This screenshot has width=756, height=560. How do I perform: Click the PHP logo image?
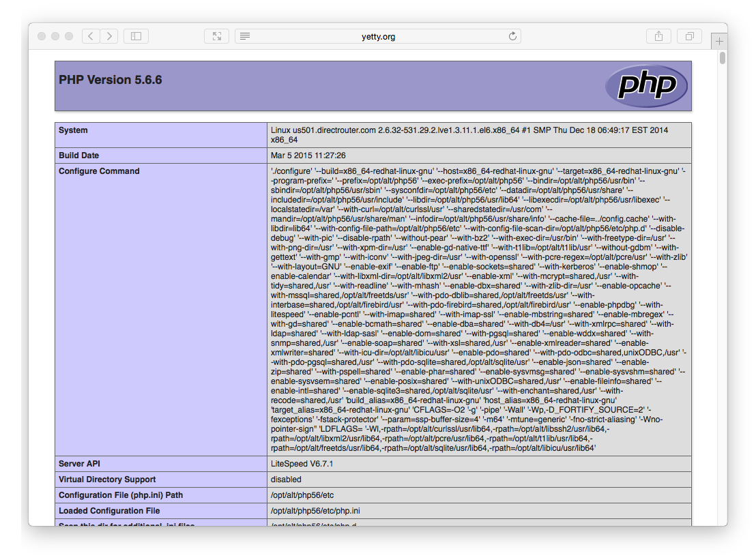[645, 86]
